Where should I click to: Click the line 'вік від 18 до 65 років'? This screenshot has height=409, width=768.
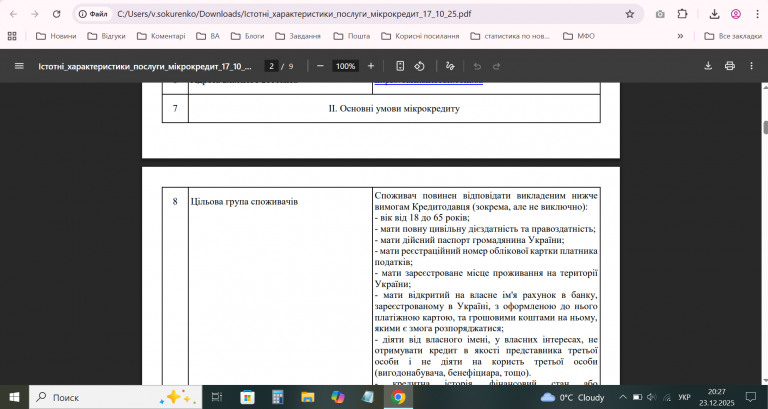click(x=425, y=217)
